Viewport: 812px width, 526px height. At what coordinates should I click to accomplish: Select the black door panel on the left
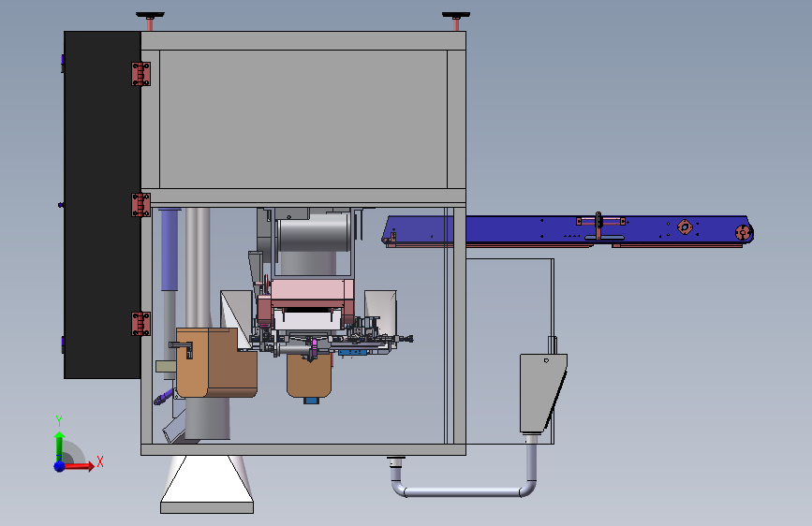point(102,204)
